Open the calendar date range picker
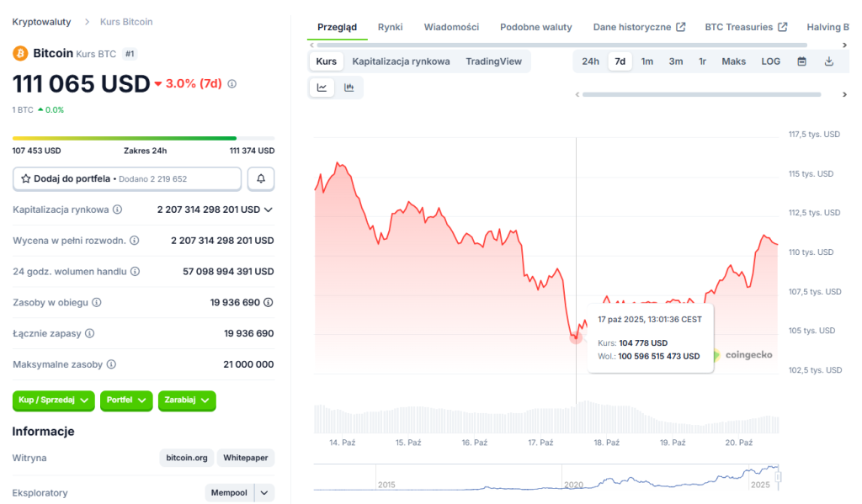 801,61
